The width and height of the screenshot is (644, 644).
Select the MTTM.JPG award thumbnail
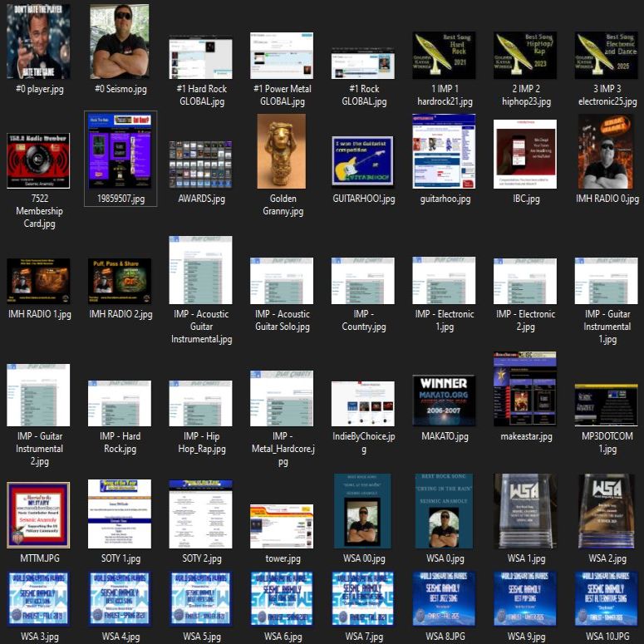click(38, 515)
